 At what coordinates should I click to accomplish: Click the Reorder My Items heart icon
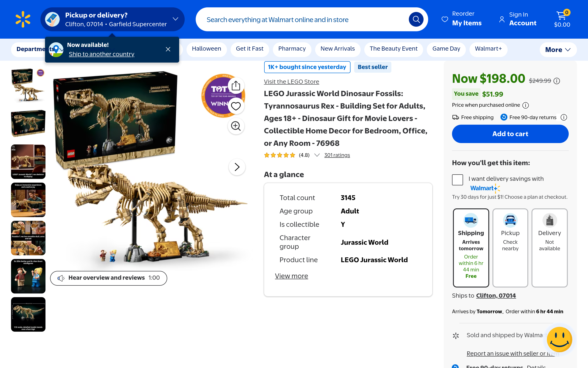445,19
